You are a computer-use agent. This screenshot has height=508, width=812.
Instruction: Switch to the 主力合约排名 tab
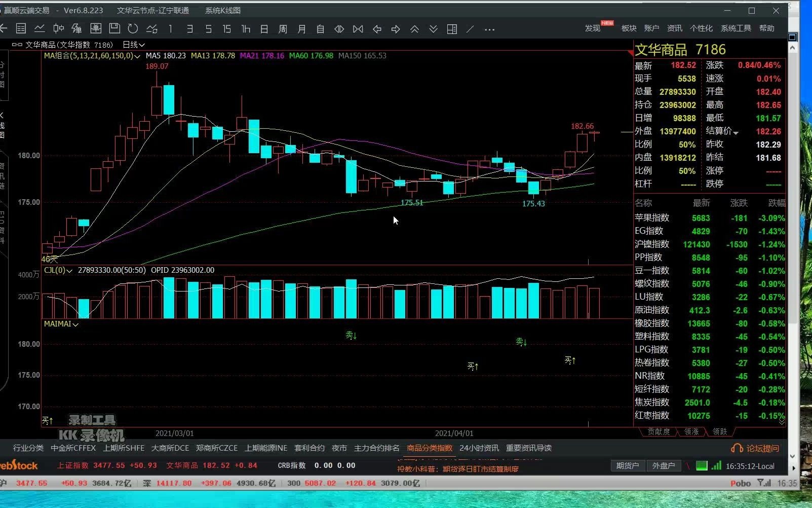(x=377, y=448)
